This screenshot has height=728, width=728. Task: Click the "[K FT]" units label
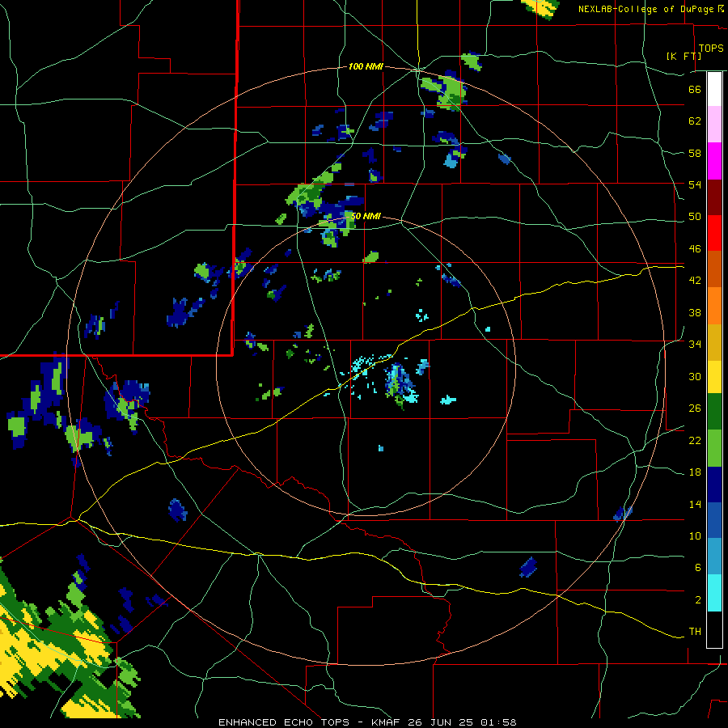coord(684,56)
